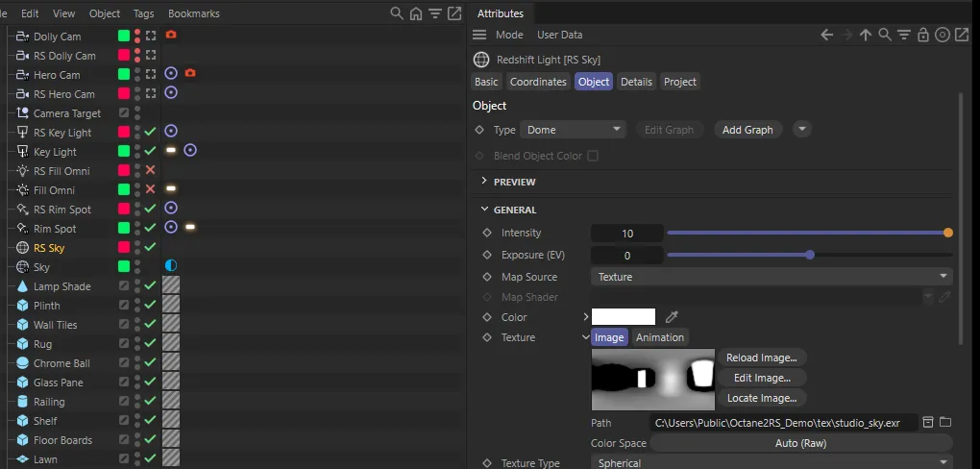
Task: Toggle visibility dots for Camera Target
Action: click(137, 113)
